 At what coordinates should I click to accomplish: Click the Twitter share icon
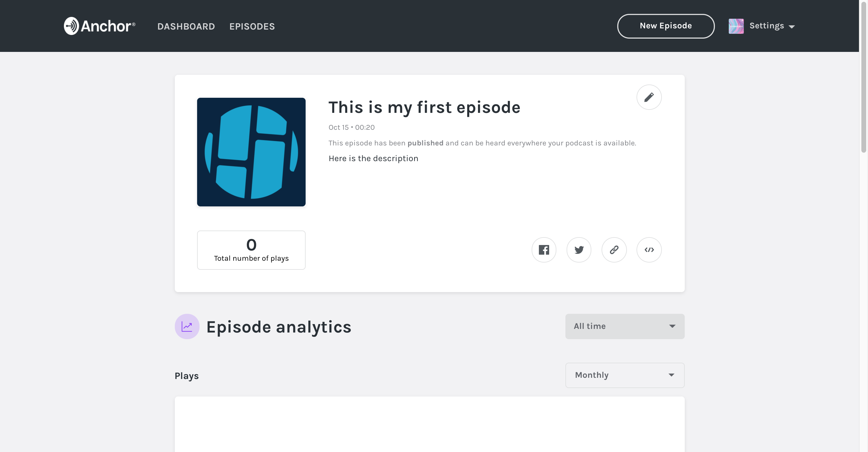click(579, 250)
